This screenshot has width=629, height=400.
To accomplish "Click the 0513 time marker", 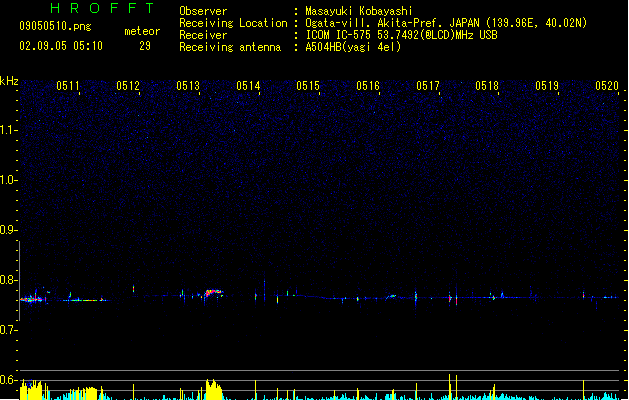I will click(x=188, y=86).
